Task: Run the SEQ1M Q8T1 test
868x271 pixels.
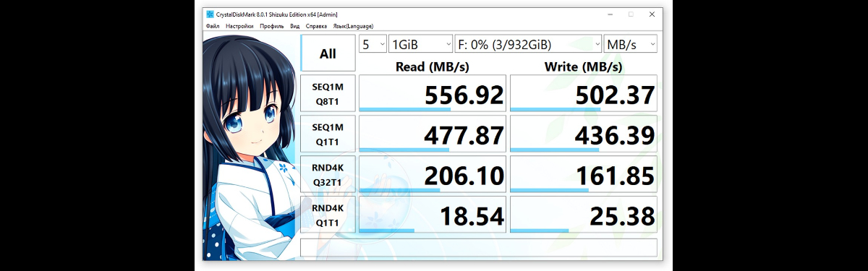Action: (328, 94)
